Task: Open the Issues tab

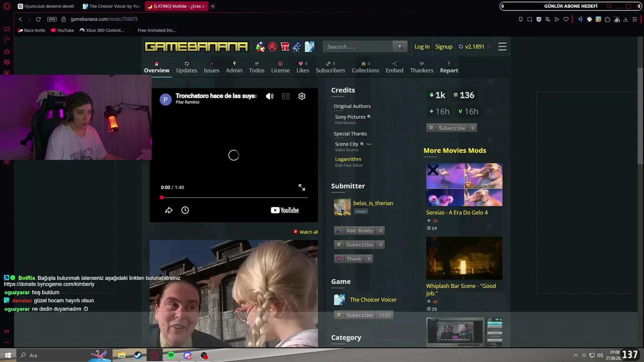Action: pyautogui.click(x=211, y=67)
